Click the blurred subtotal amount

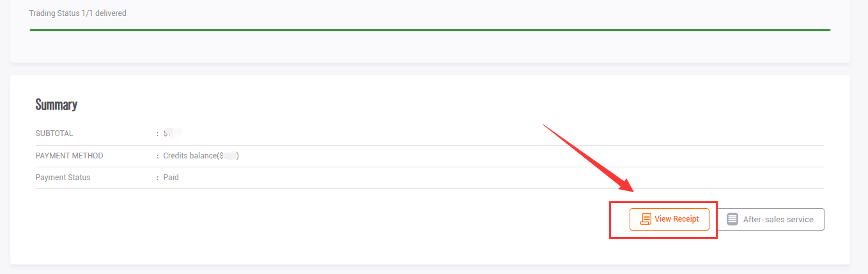click(173, 133)
